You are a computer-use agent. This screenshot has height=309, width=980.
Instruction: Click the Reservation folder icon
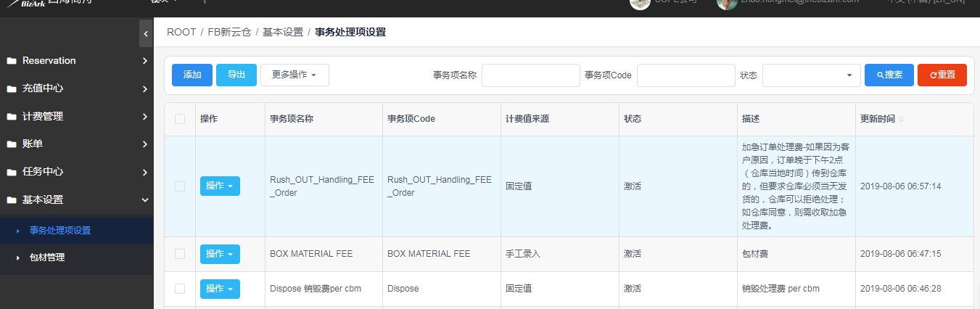(x=11, y=61)
